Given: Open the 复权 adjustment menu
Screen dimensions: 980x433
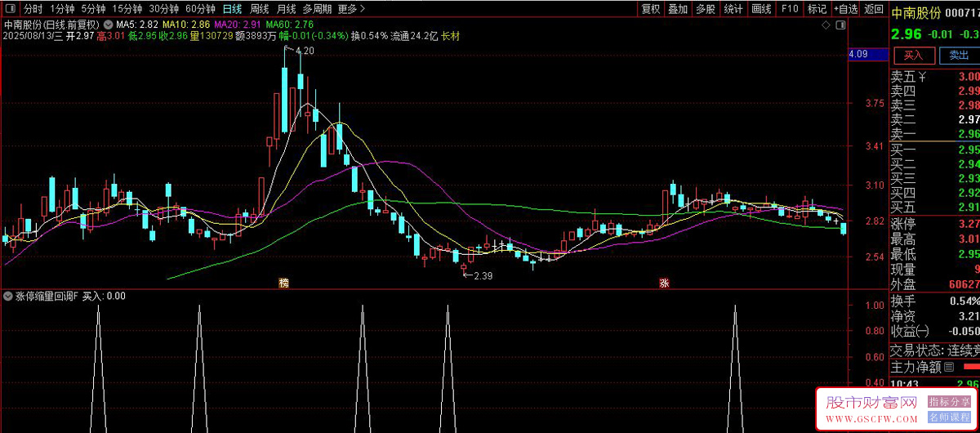Looking at the screenshot, I should (651, 9).
